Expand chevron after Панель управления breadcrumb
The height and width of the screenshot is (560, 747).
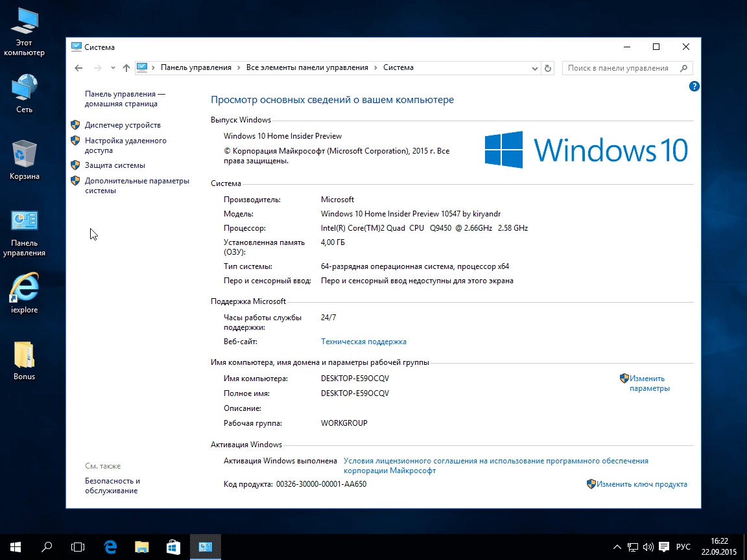[x=239, y=67]
